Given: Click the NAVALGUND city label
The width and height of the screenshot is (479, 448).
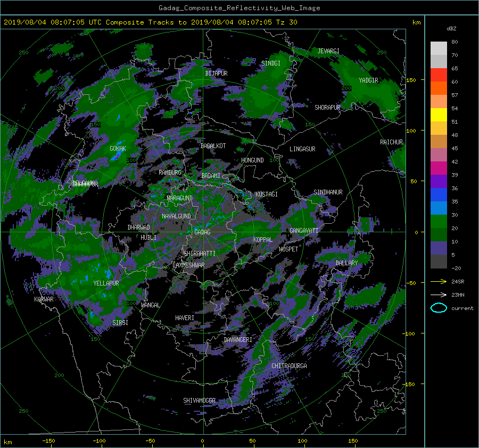Looking at the screenshot, I should click(176, 216).
